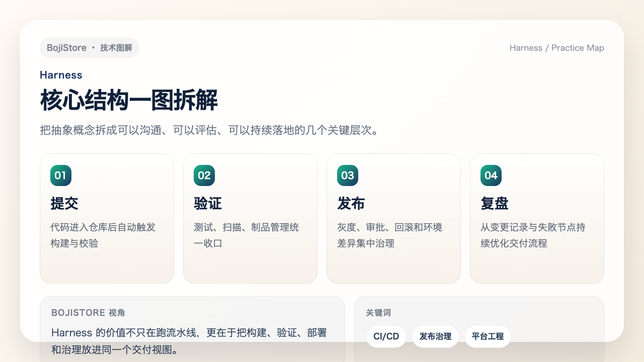Select the 02 badge on the 验证 card

tap(204, 175)
